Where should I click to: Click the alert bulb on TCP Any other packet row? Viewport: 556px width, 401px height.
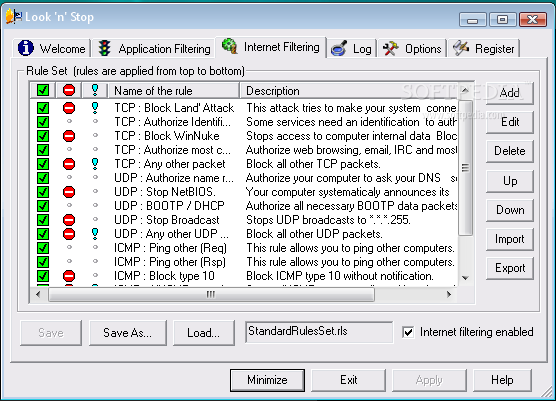click(x=95, y=163)
